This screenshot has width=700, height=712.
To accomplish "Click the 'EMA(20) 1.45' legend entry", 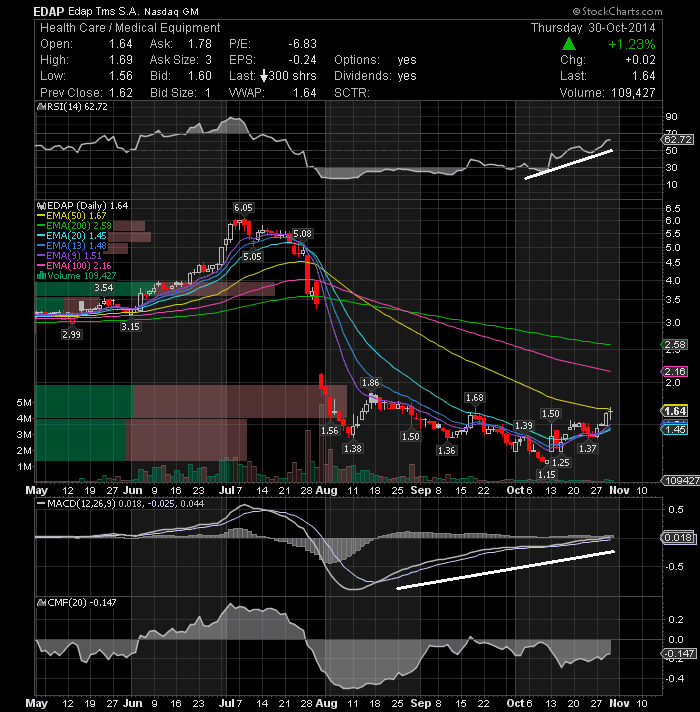I will 72,236.
